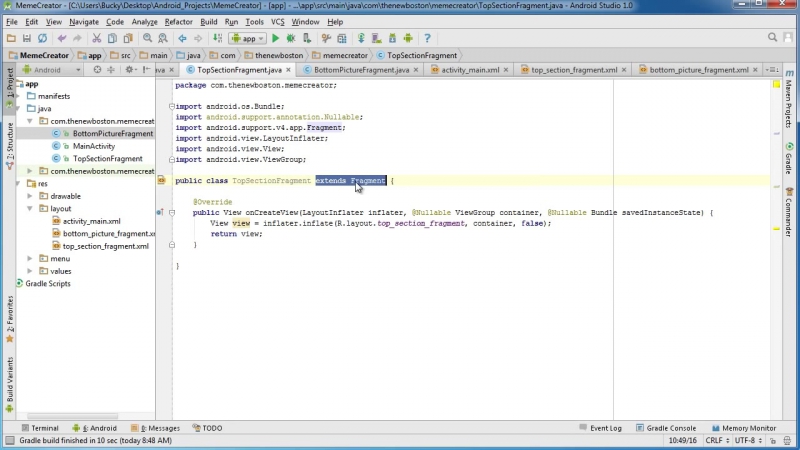The height and width of the screenshot is (450, 800).
Task: Run the app with green play button
Action: coord(276,38)
